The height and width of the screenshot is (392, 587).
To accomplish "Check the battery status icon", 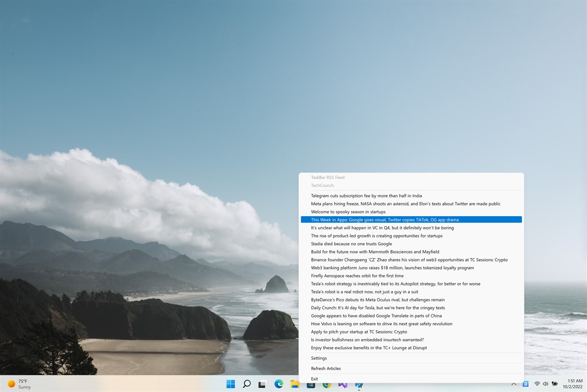I will click(554, 384).
